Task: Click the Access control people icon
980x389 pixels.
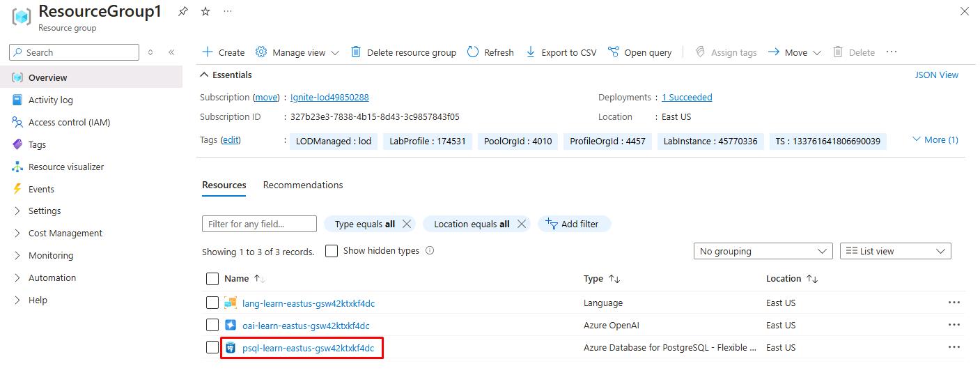Action: click(17, 122)
